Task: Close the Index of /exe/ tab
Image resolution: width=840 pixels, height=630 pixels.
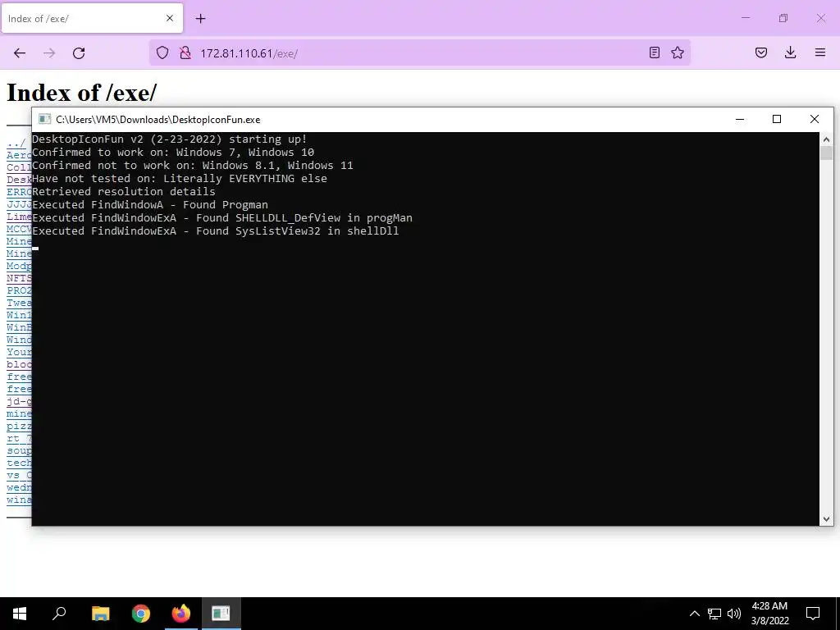Action: coord(170,18)
